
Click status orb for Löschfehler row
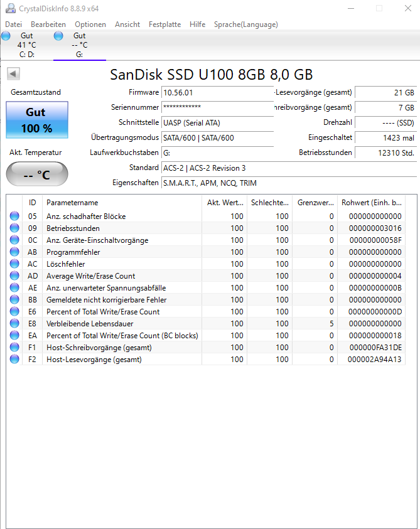click(14, 264)
